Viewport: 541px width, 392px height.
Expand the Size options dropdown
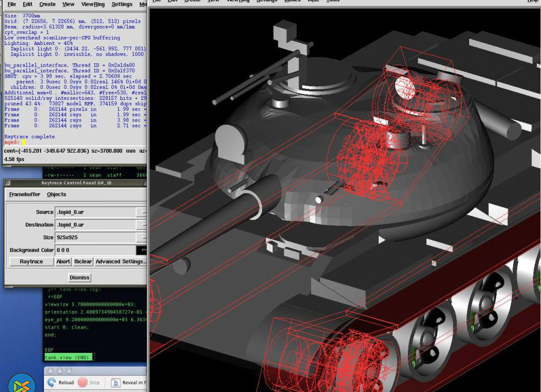click(x=141, y=237)
